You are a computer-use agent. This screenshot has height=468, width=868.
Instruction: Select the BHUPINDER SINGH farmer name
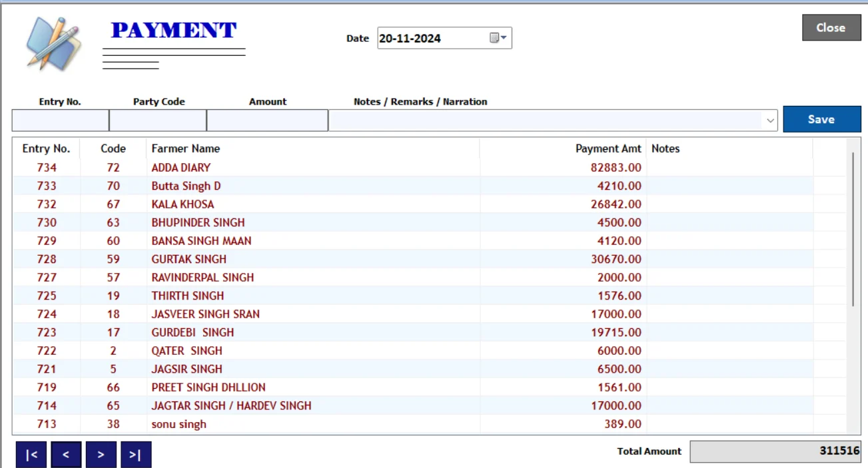point(198,222)
